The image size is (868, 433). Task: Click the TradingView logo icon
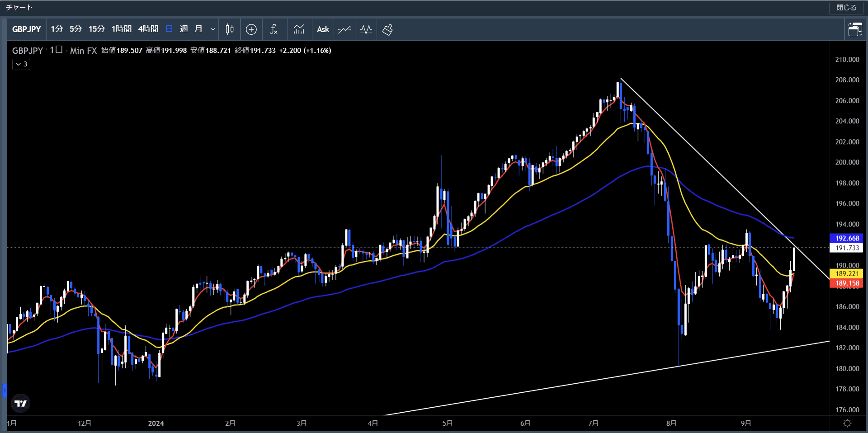point(21,403)
